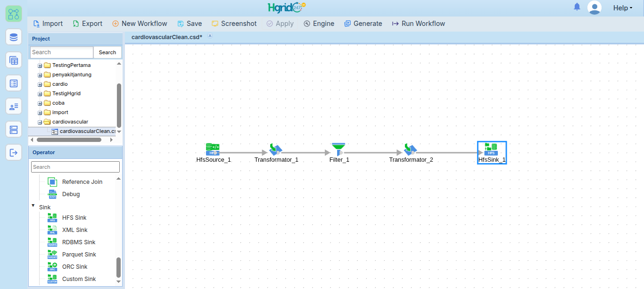Open the list icon in the left sidebar

14,83
